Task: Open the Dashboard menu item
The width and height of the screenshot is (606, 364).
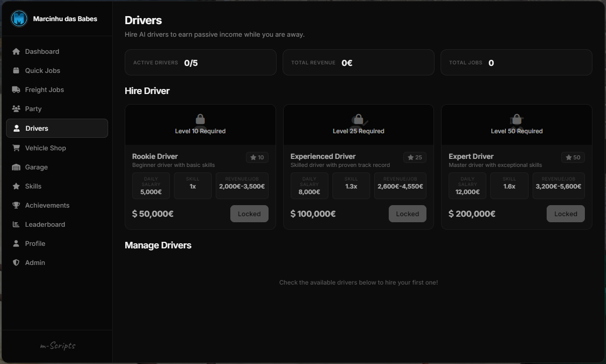Action: (x=57, y=51)
